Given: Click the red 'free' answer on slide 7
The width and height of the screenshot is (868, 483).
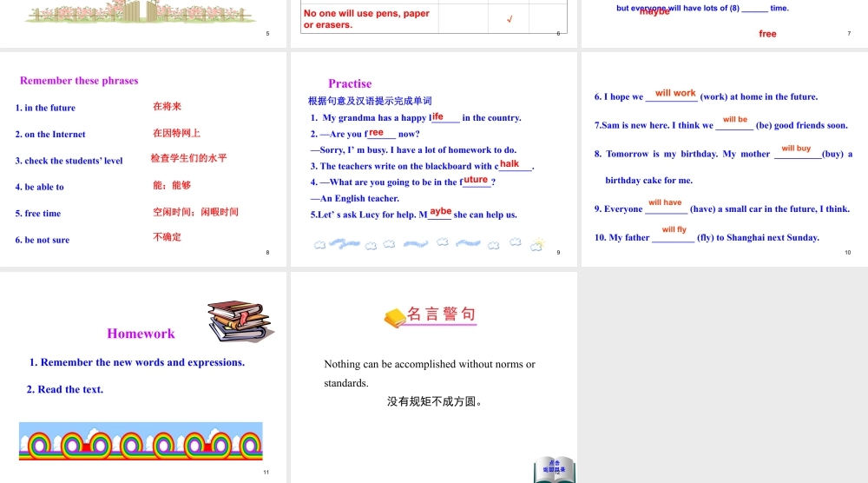Looking at the screenshot, I should pyautogui.click(x=767, y=34).
